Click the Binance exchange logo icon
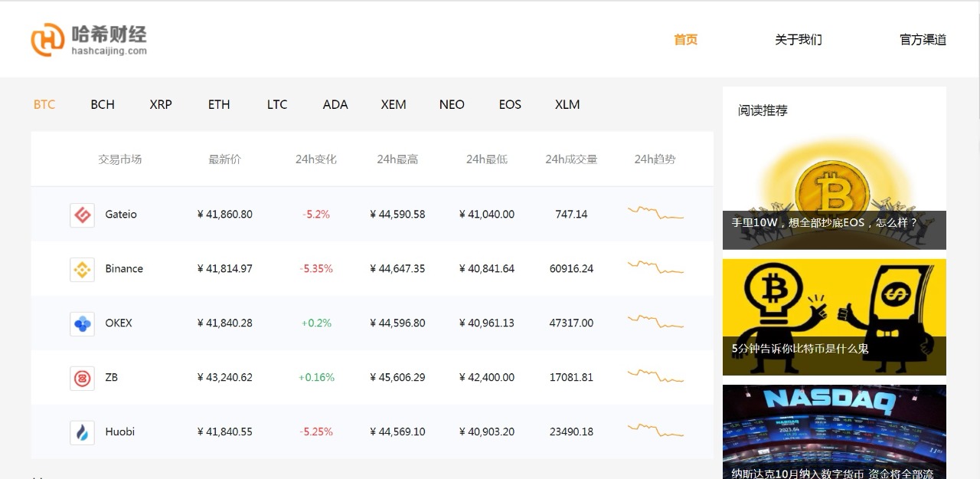This screenshot has width=980, height=479. [x=82, y=269]
